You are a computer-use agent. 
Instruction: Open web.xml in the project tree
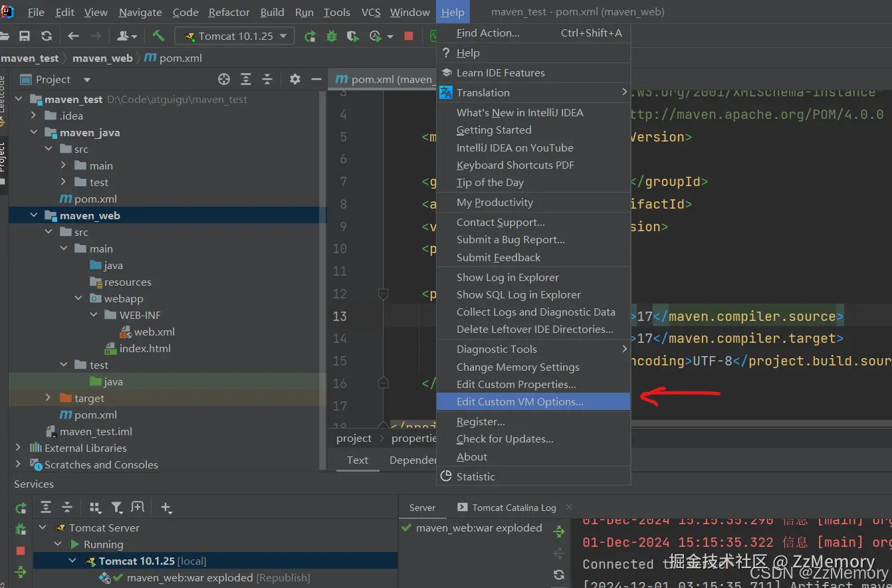154,332
